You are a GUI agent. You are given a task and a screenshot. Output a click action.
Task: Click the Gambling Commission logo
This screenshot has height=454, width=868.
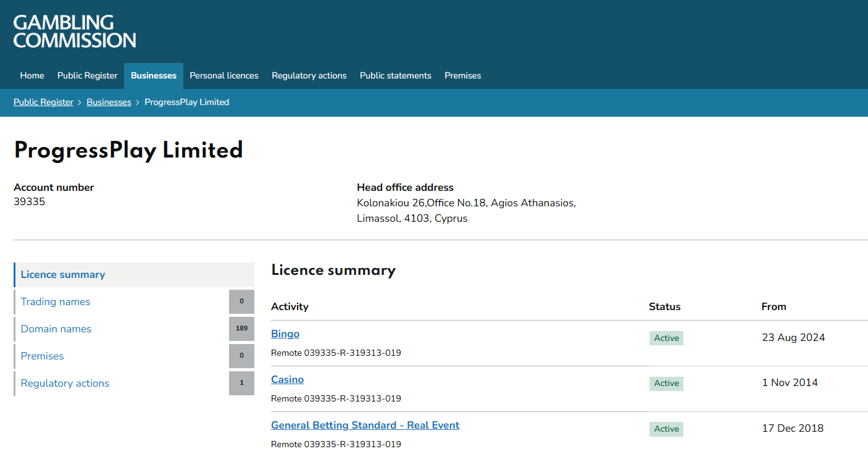(75, 32)
